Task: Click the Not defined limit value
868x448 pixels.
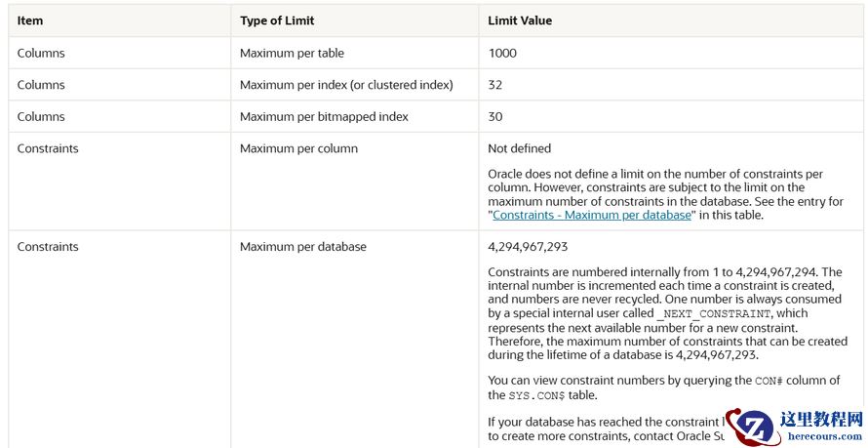Action: [519, 148]
